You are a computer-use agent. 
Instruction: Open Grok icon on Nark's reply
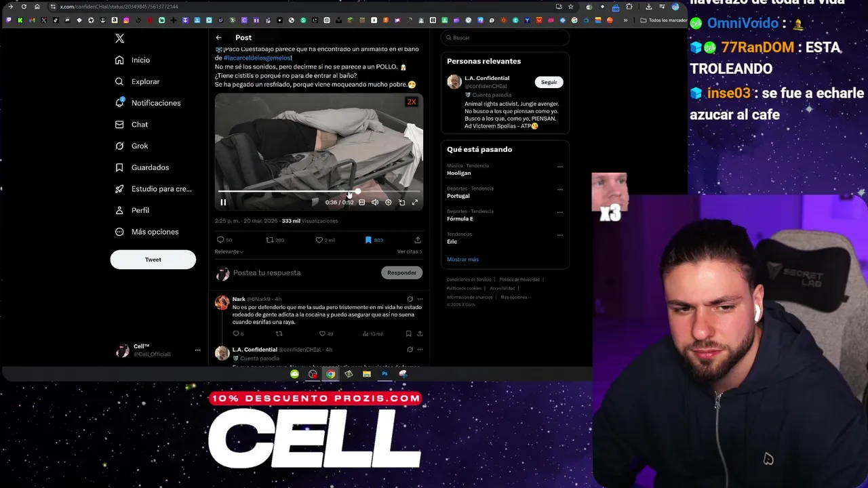click(x=410, y=299)
